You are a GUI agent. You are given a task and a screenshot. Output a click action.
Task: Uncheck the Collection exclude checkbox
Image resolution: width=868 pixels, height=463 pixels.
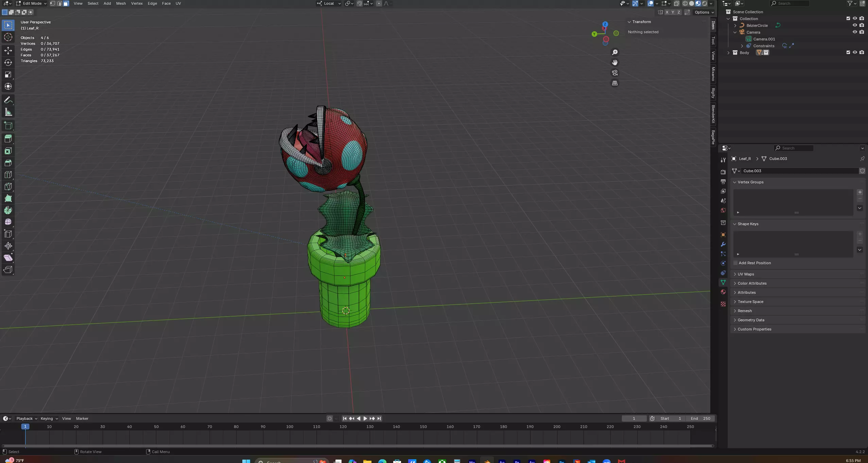848,18
